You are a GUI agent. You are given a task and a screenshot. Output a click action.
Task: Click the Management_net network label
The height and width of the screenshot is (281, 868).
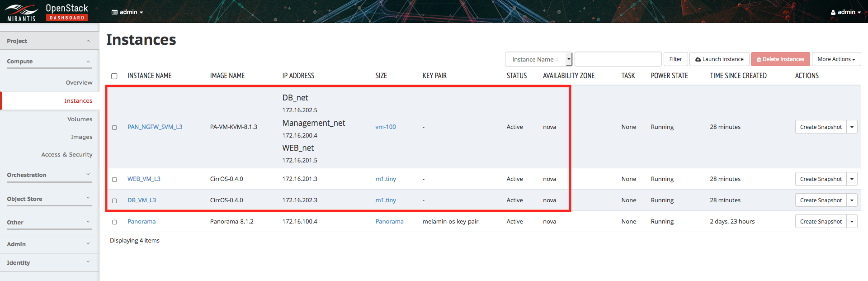tap(314, 123)
